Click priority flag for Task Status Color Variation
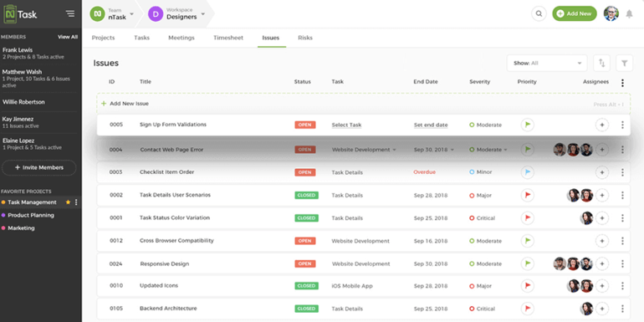This screenshot has height=322, width=644. pos(528,218)
